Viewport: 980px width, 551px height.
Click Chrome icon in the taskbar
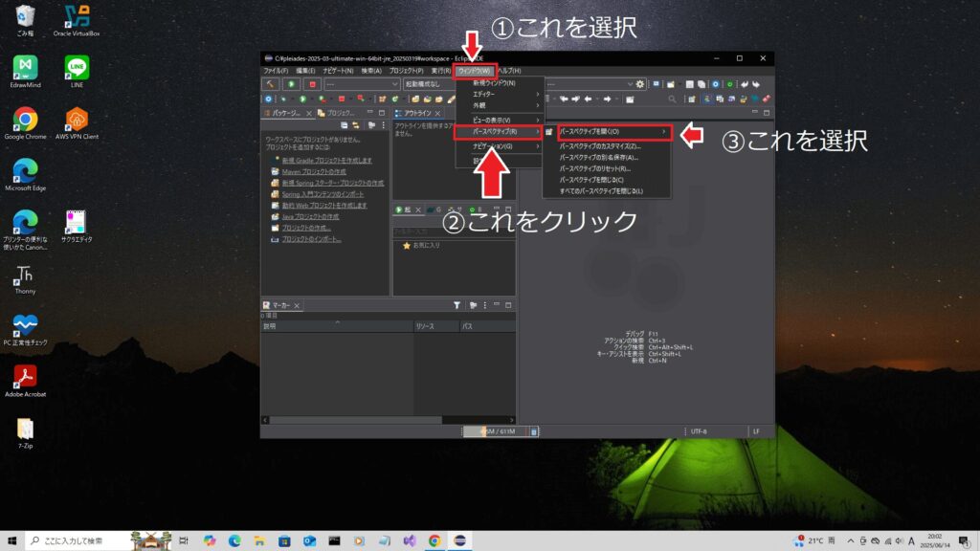click(434, 541)
